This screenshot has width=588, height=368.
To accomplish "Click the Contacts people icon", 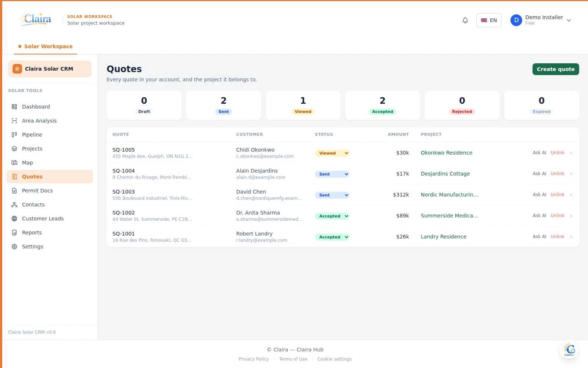I will (14, 205).
